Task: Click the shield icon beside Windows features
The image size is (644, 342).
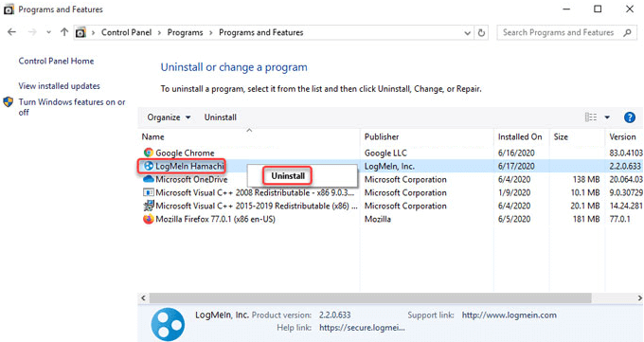Action: (x=9, y=102)
